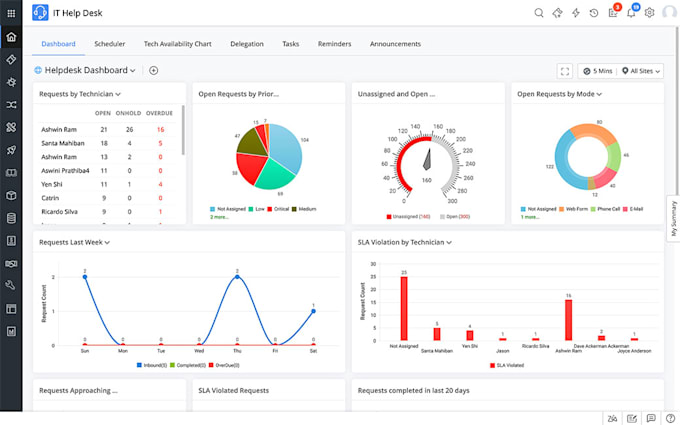Open Contracts handshake icon in sidebar

click(x=11, y=263)
